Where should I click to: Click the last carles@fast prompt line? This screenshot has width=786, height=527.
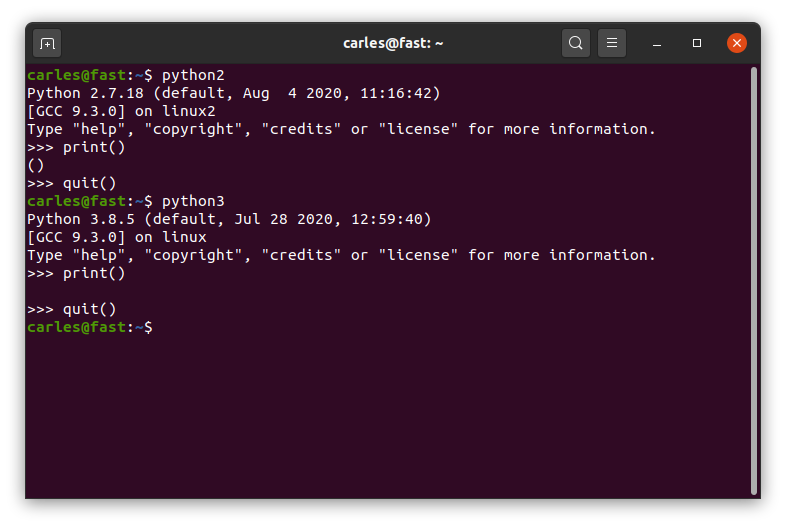pos(90,327)
